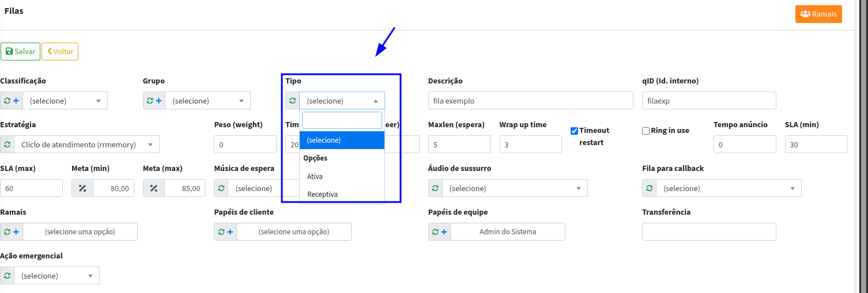
Task: Refresh the Ação emergencial options
Action: point(7,276)
